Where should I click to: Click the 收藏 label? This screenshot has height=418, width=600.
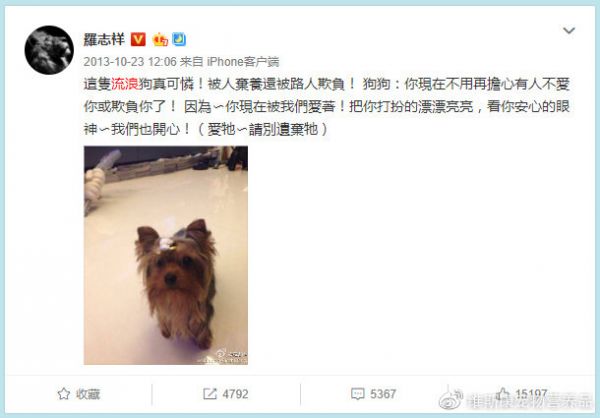(x=88, y=394)
